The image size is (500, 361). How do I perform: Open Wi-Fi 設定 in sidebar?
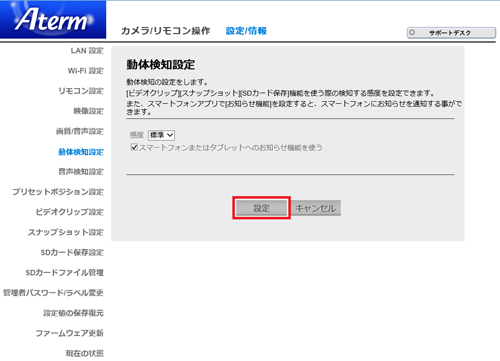pos(86,71)
